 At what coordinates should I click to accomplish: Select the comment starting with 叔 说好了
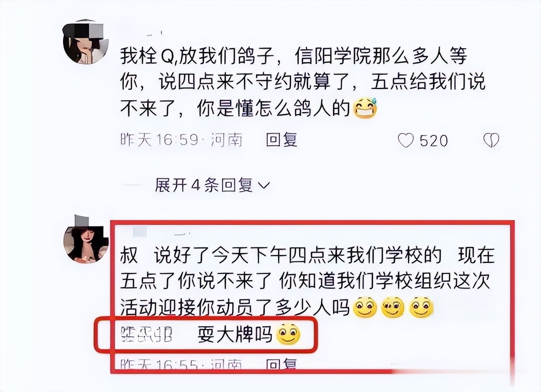(307, 281)
